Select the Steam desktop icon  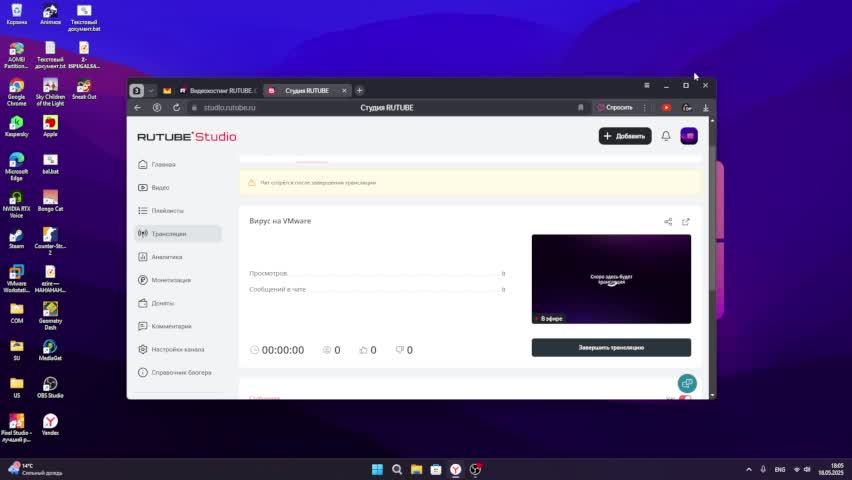click(x=16, y=239)
